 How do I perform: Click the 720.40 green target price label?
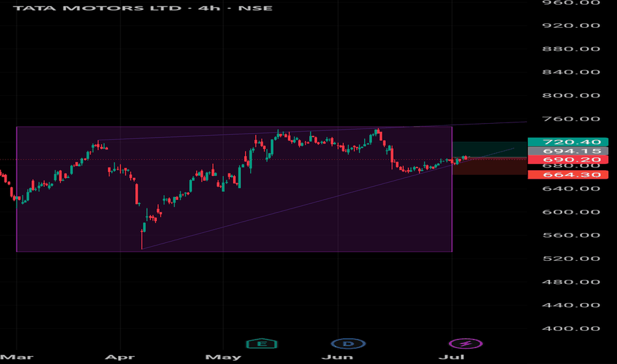(x=568, y=142)
